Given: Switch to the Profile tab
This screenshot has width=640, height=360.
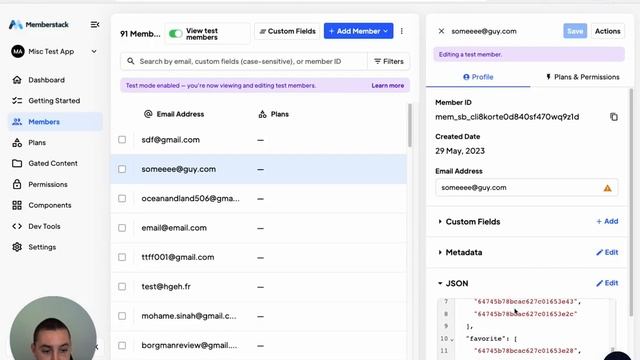Looking at the screenshot, I should (x=478, y=77).
